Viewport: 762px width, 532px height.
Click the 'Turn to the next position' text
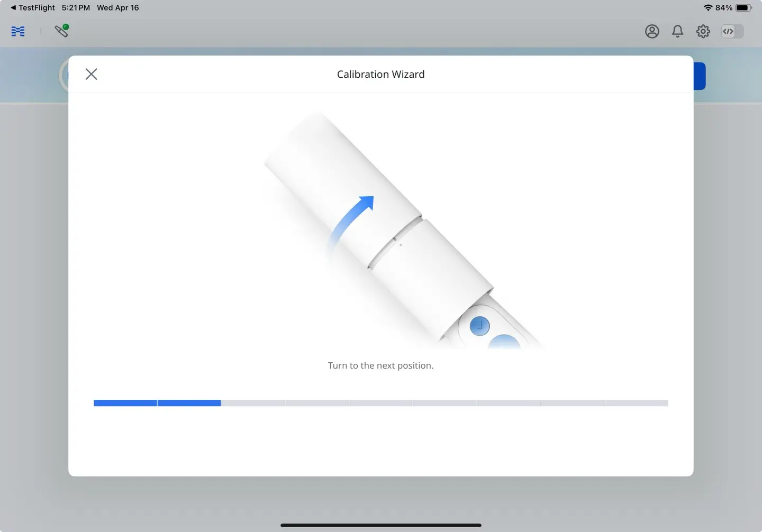tap(380, 365)
